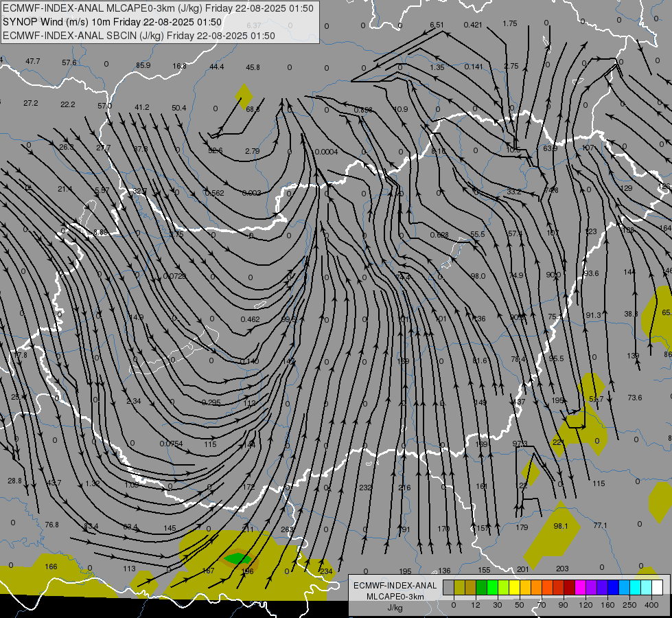Screen dimensions: 672x618
Task: Click the map value '221'
Action: point(559,442)
